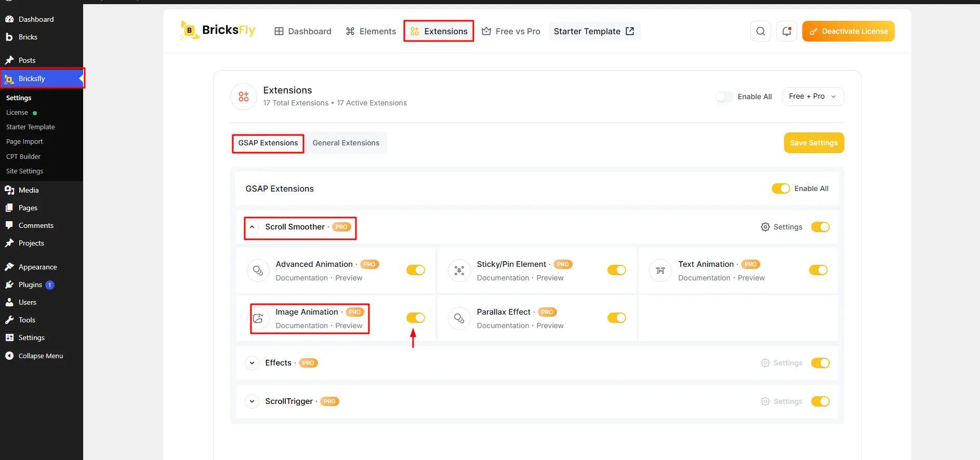Click the Image Animation icon
980x460 pixels.
pyautogui.click(x=258, y=318)
